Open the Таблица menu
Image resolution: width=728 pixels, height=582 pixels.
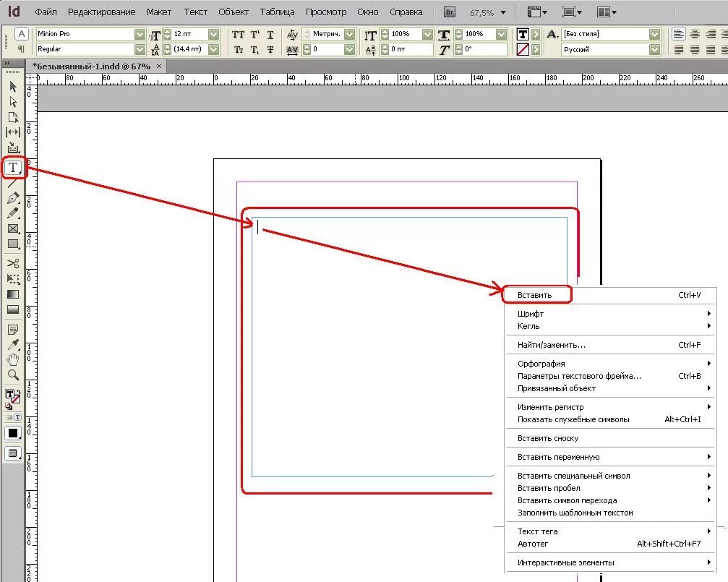coord(277,12)
